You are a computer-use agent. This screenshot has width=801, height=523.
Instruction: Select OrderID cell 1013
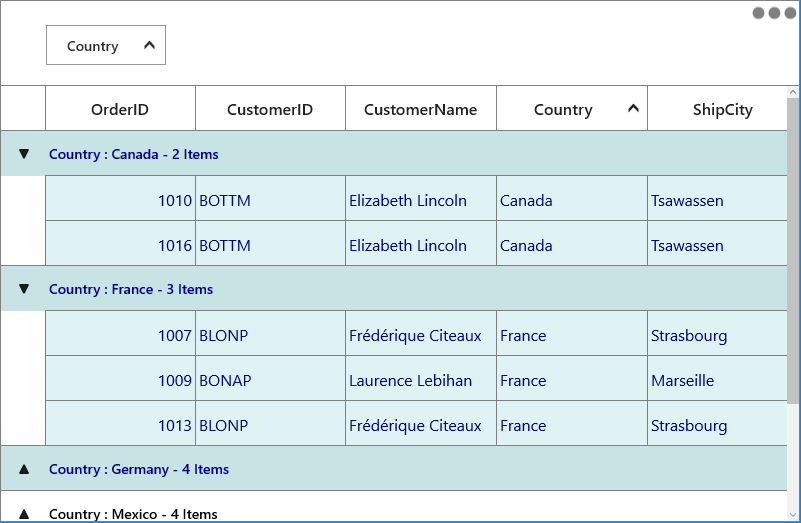pos(120,423)
